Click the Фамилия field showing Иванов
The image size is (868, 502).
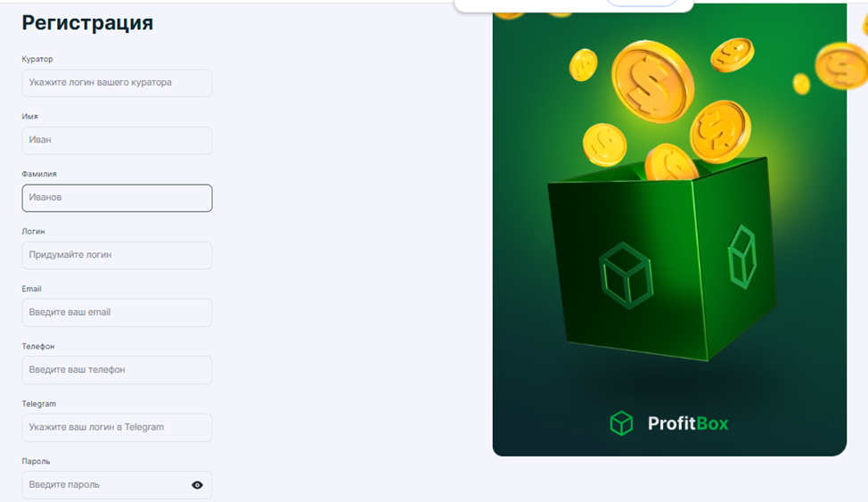tap(117, 198)
